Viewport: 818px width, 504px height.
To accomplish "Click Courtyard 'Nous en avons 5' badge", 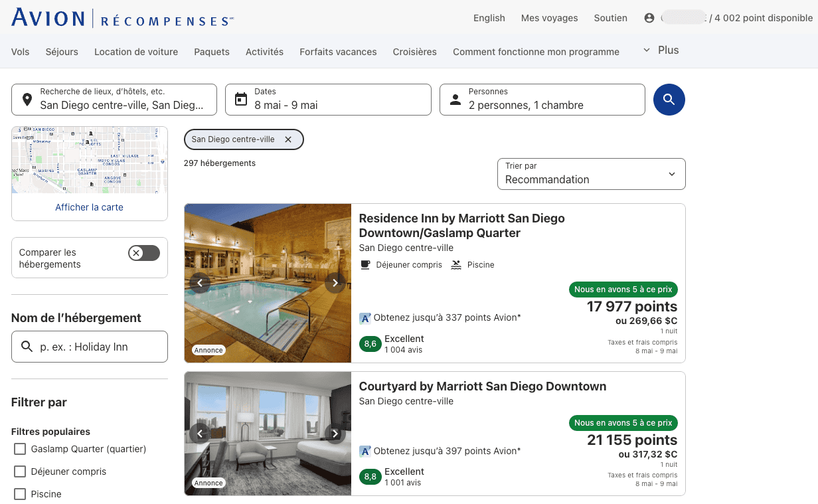I will (623, 423).
